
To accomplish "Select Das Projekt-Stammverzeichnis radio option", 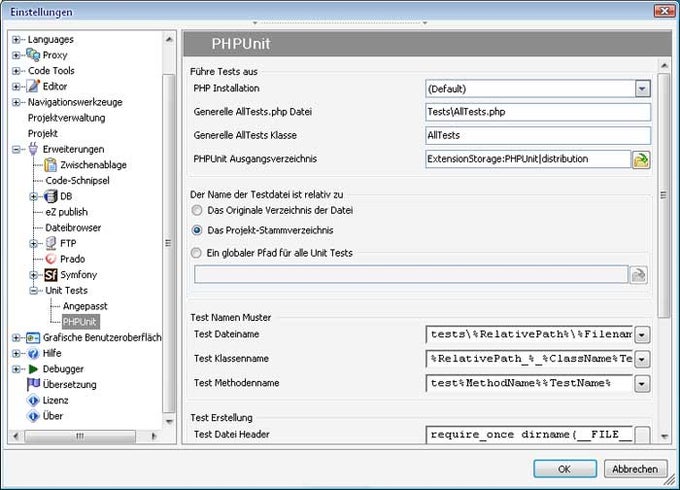I will point(197,230).
